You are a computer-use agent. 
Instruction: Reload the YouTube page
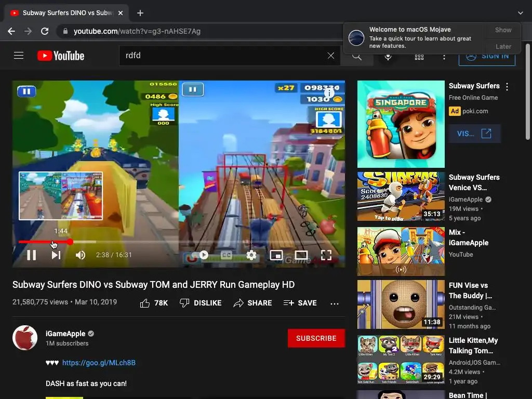click(45, 31)
